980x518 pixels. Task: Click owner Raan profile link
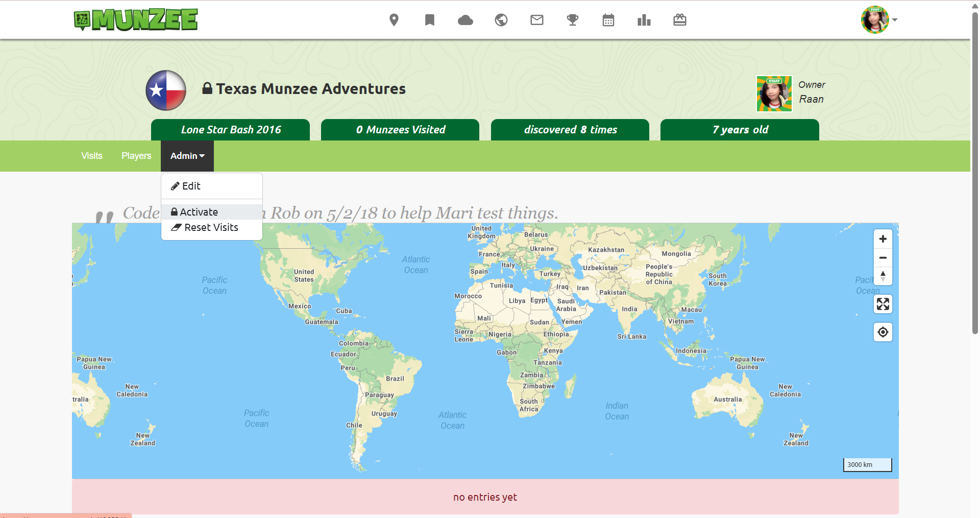click(x=811, y=99)
